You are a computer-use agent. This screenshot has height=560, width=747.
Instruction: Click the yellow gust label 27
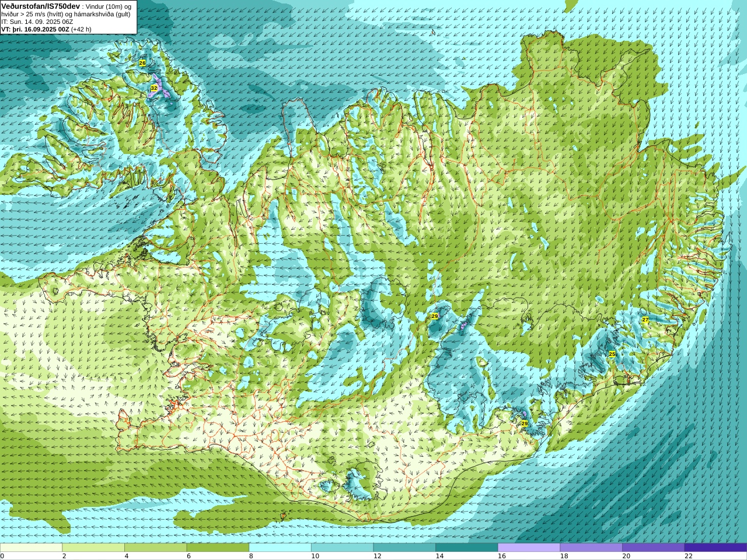click(x=645, y=320)
